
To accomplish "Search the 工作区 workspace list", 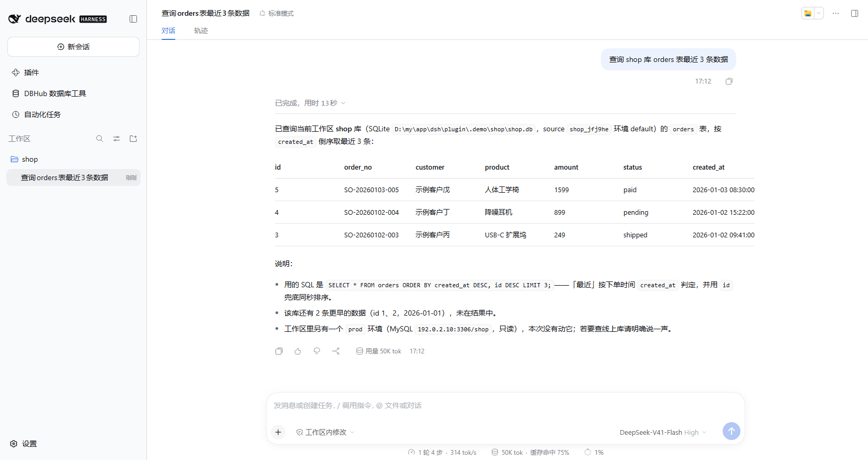I will [x=100, y=139].
